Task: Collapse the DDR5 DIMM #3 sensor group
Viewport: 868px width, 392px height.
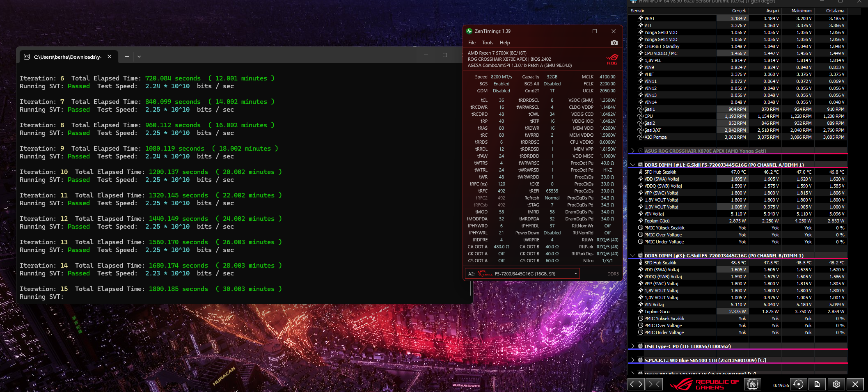Action: point(633,256)
